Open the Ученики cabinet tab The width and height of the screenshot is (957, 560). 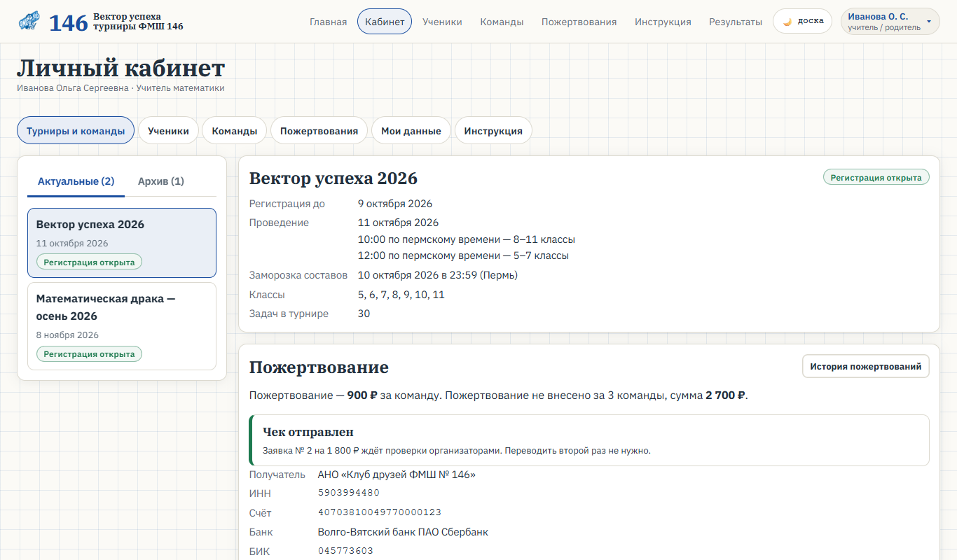pyautogui.click(x=168, y=131)
